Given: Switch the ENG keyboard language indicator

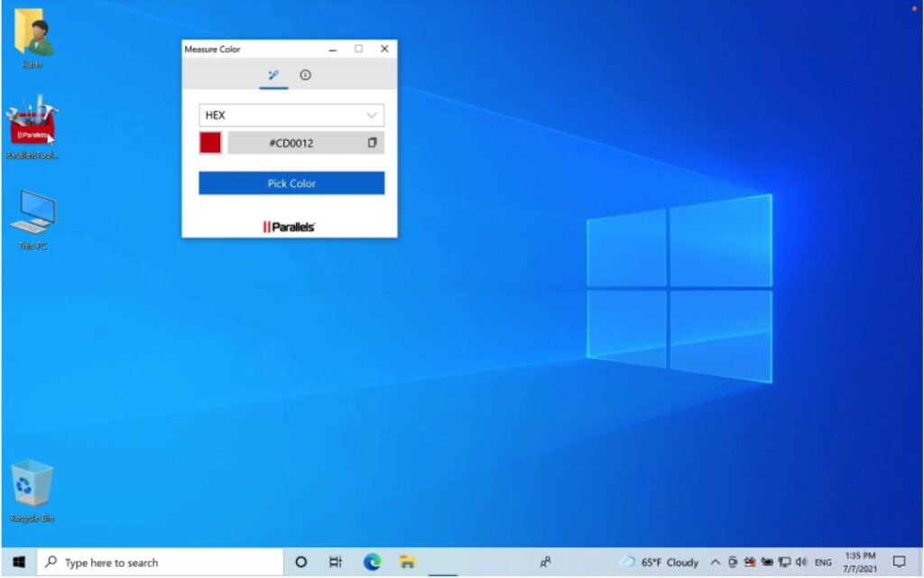Looking at the screenshot, I should click(824, 561).
